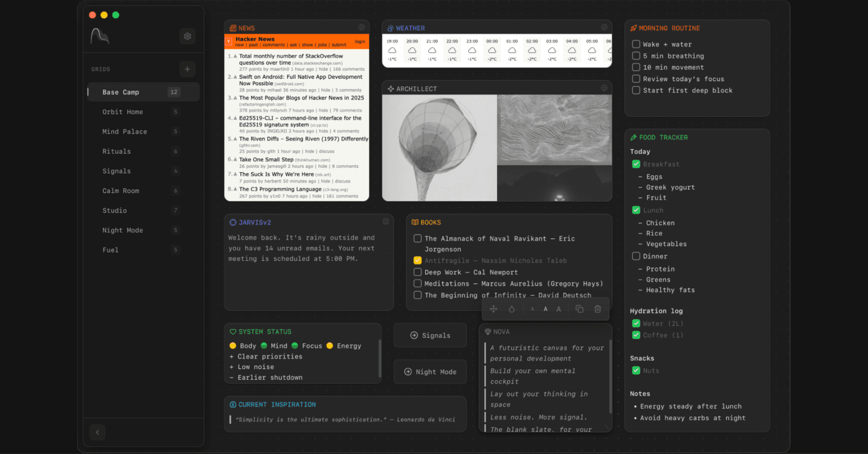The height and width of the screenshot is (454, 868).
Task: Click the move icon in the widget toolbar
Action: click(494, 309)
